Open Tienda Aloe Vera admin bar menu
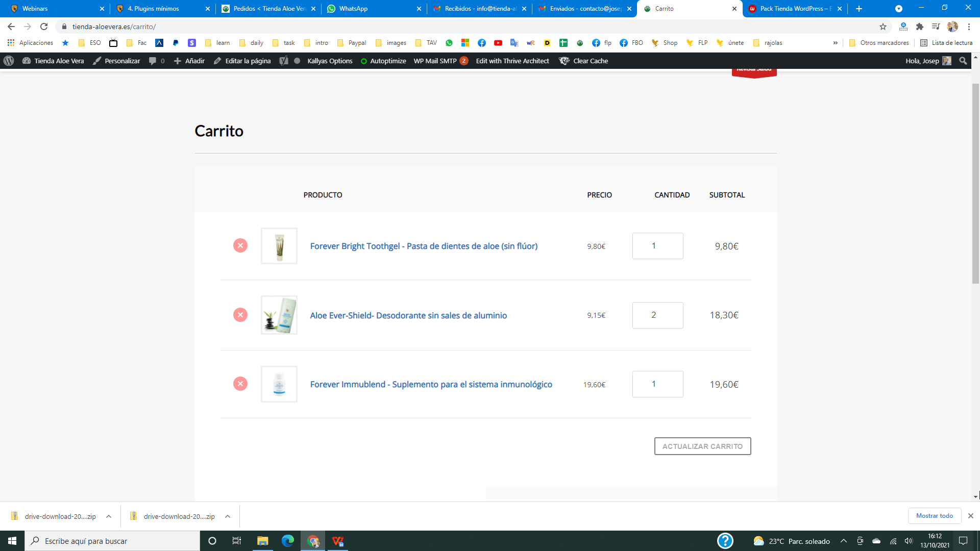This screenshot has width=980, height=551. tap(53, 61)
